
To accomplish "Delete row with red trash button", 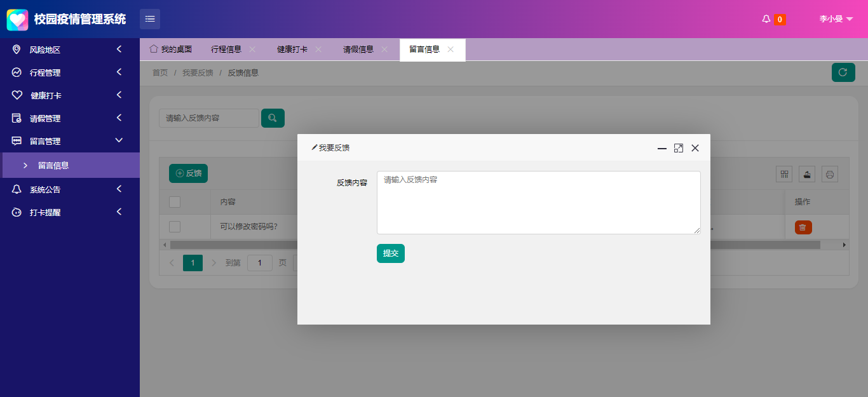I will pos(803,227).
